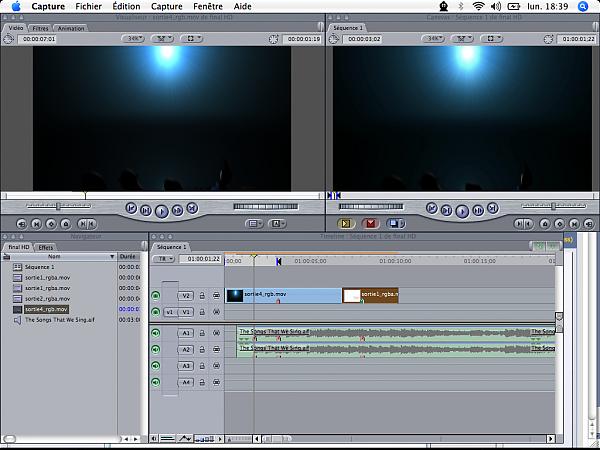Mute audio track A1
Viewport: 600px width, 450px height.
point(156,334)
